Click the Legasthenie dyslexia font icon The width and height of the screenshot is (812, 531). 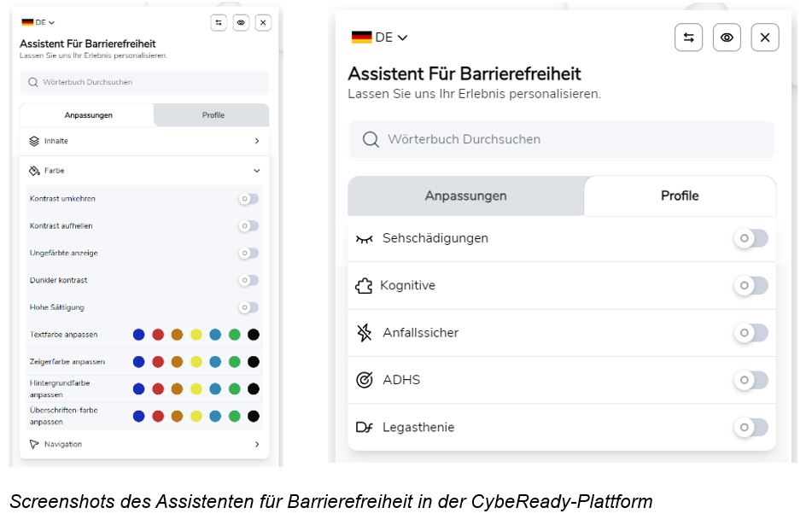(x=365, y=427)
